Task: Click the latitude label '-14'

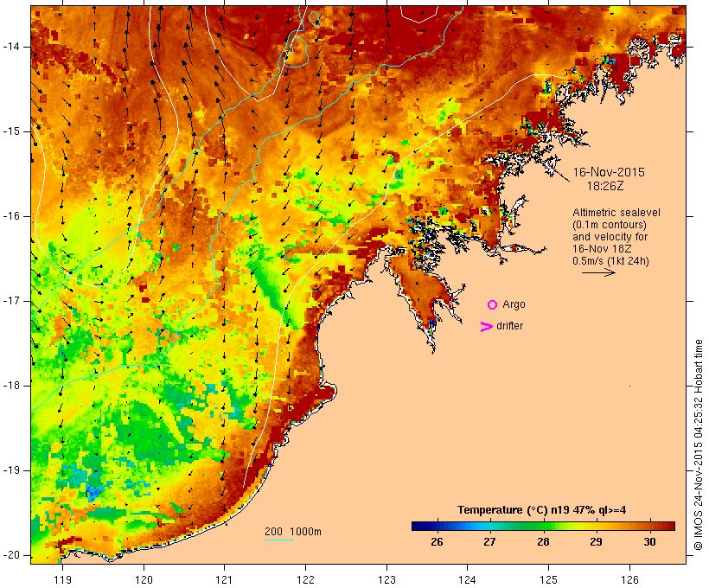Action: (11, 47)
